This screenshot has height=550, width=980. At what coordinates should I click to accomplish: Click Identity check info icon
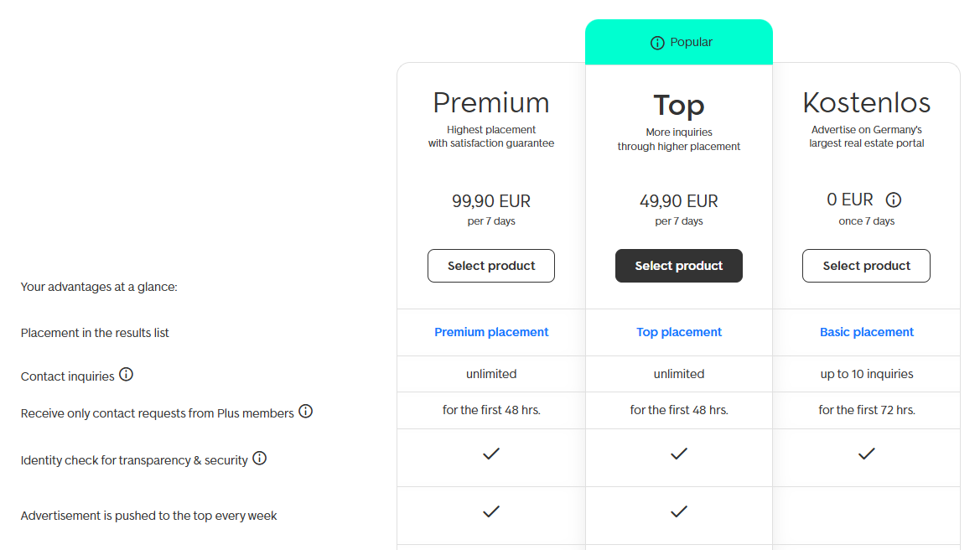(x=260, y=458)
